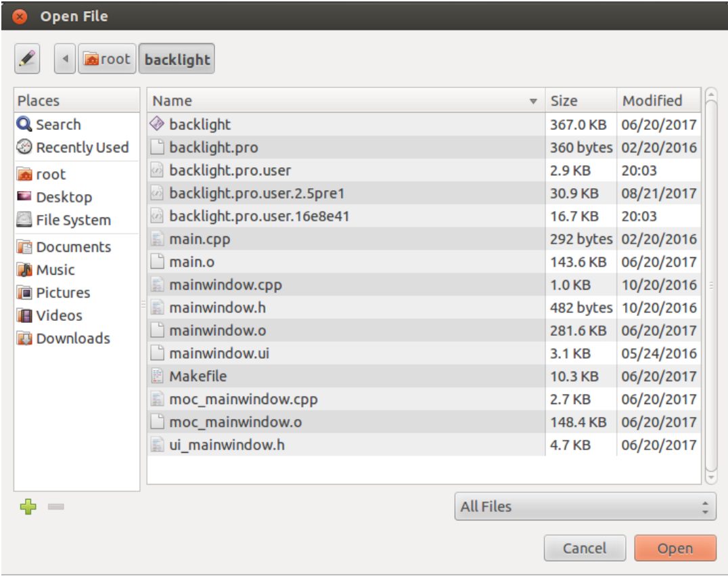Open the All Files filter dropdown
728x576 pixels.
[x=585, y=506]
